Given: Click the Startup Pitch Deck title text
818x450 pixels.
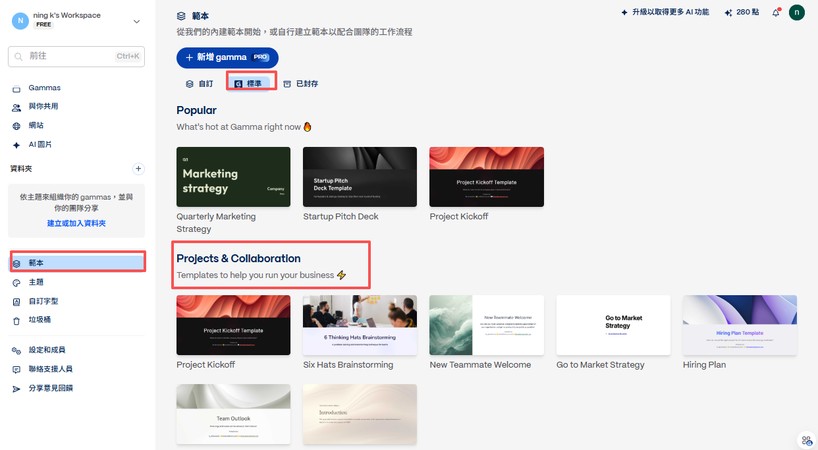Looking at the screenshot, I should point(341,216).
